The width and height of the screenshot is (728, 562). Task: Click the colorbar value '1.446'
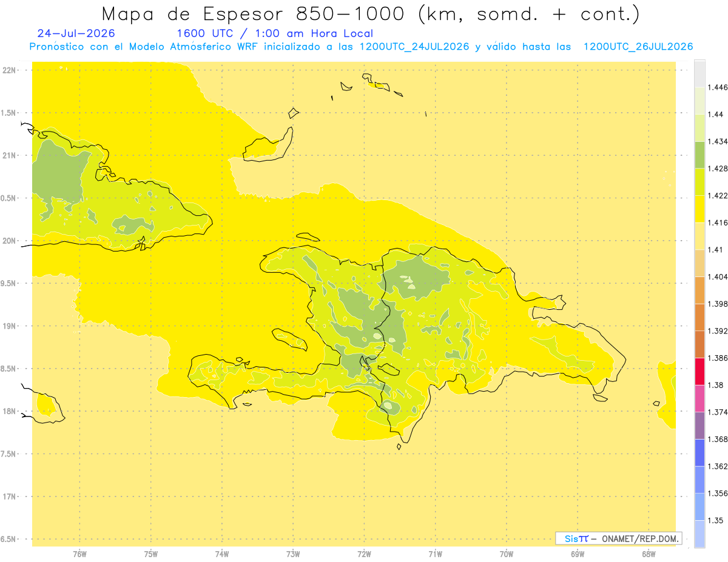point(717,87)
